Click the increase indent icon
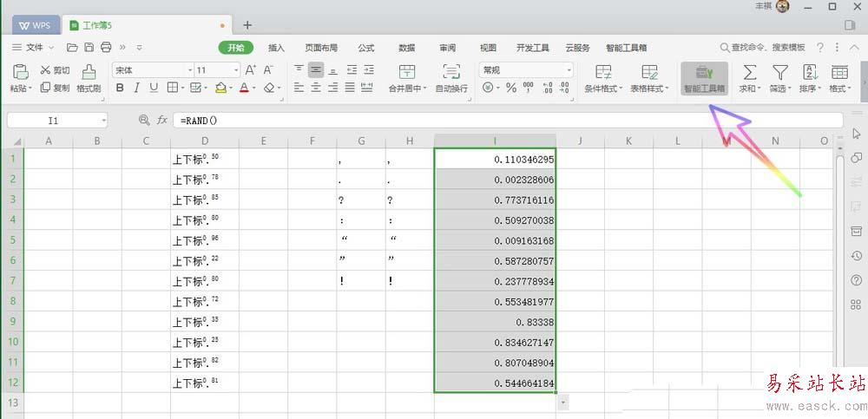Viewport: 868px width, 419px height. [x=369, y=69]
